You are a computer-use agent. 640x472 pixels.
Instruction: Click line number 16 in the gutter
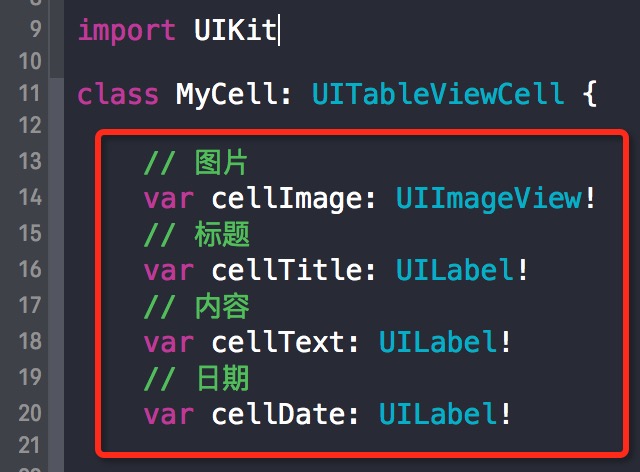(30, 269)
